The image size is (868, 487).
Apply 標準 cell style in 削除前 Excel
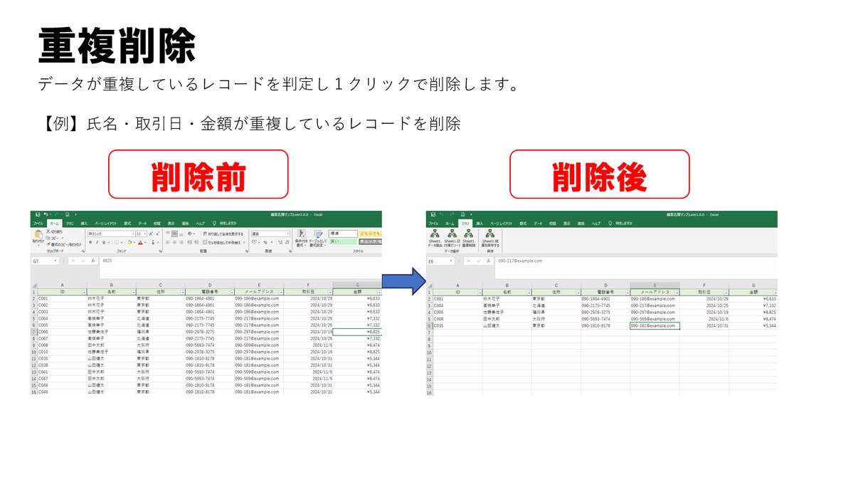[x=343, y=234]
